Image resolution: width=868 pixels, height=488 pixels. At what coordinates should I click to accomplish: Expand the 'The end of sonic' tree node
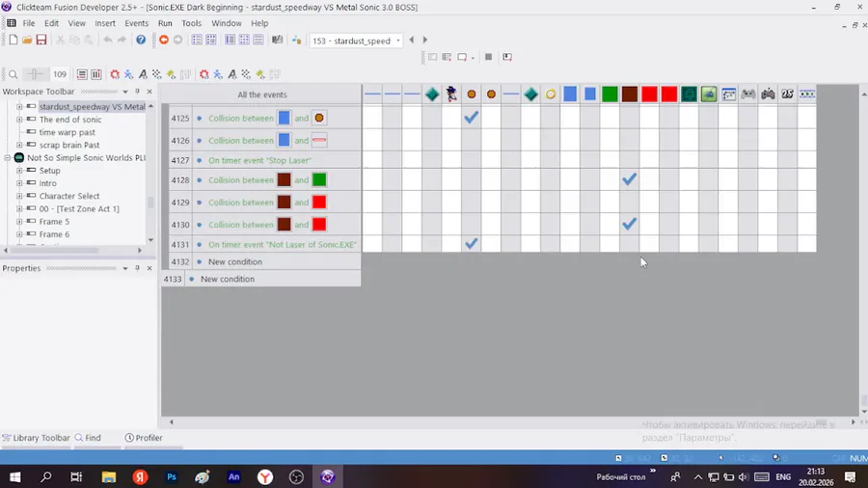pyautogui.click(x=19, y=120)
